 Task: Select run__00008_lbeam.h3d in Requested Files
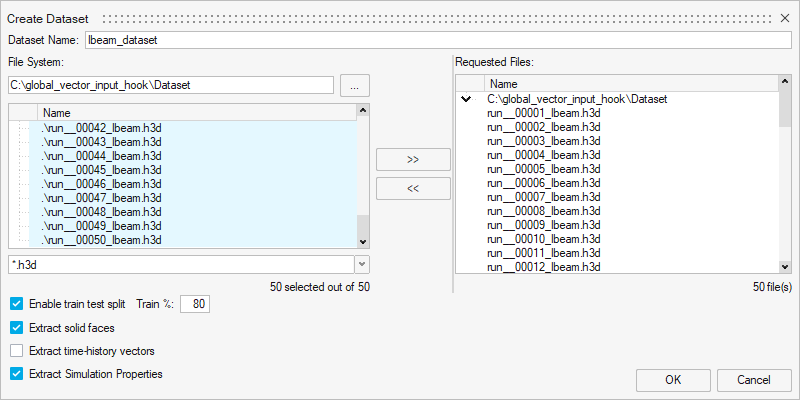coord(544,211)
